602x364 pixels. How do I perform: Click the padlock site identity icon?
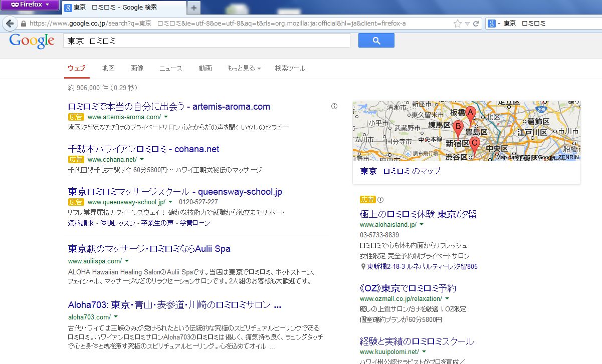pyautogui.click(x=23, y=24)
